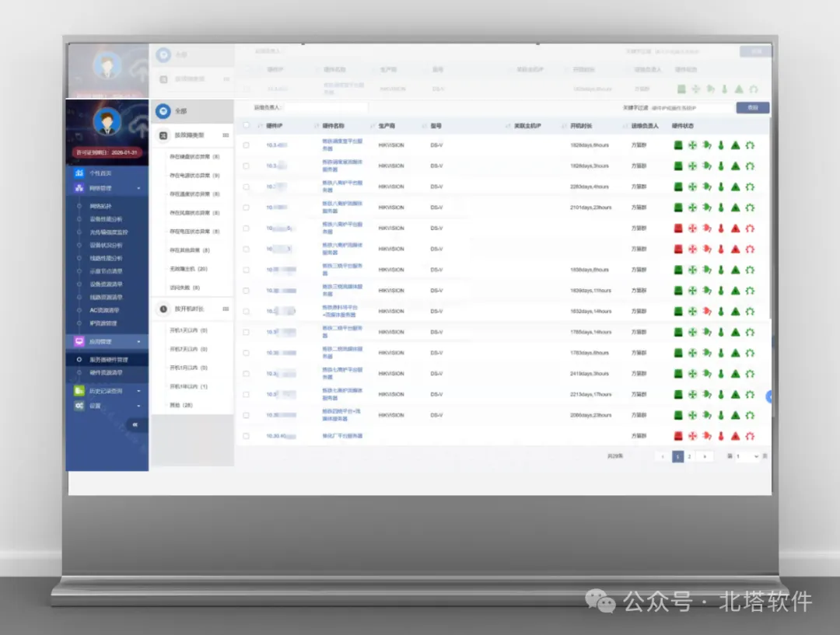The image size is (840, 635).
Task: Click the 按故障类型 category icon
Action: click(x=163, y=135)
